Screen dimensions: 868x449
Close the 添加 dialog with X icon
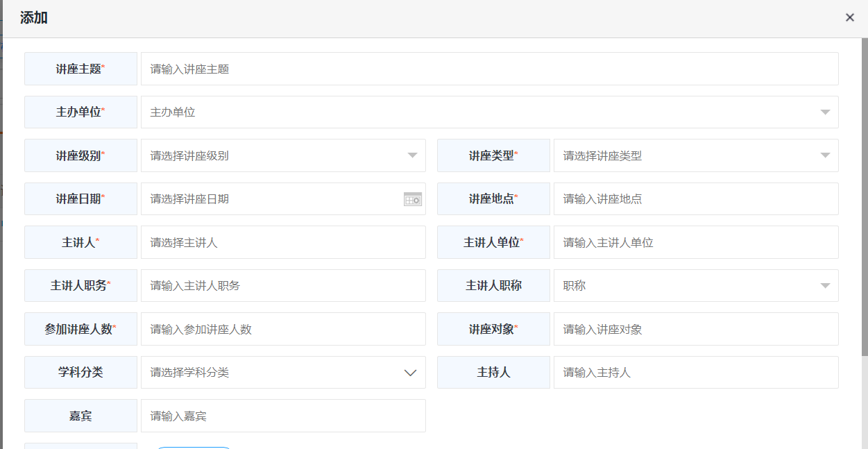click(849, 18)
